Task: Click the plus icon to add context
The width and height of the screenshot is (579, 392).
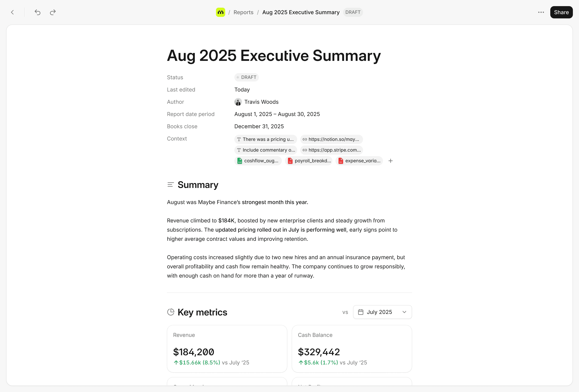Action: coord(390,161)
